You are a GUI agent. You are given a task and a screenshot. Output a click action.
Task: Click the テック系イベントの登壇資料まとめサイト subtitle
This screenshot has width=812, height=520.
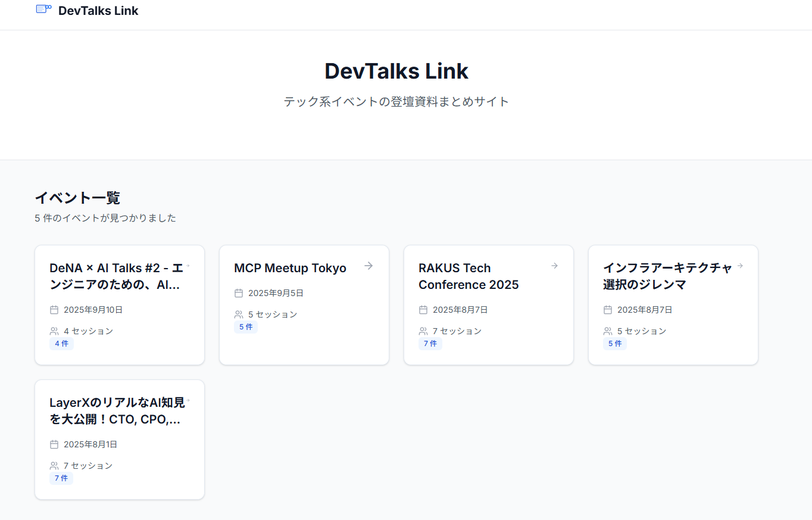click(396, 101)
